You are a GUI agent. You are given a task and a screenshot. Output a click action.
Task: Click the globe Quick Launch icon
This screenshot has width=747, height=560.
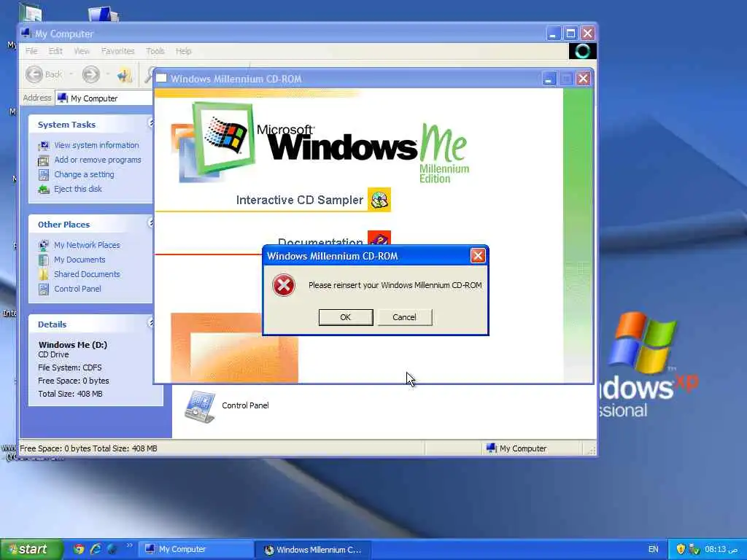click(112, 549)
